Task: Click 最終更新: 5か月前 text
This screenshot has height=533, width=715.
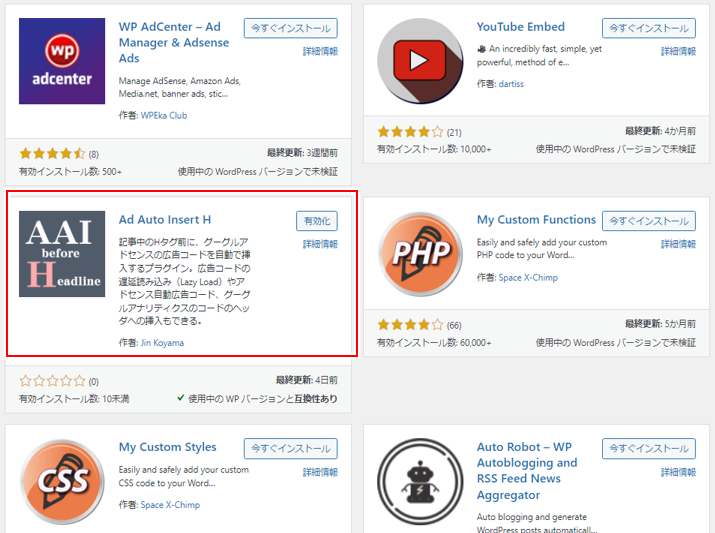Action: tap(660, 324)
